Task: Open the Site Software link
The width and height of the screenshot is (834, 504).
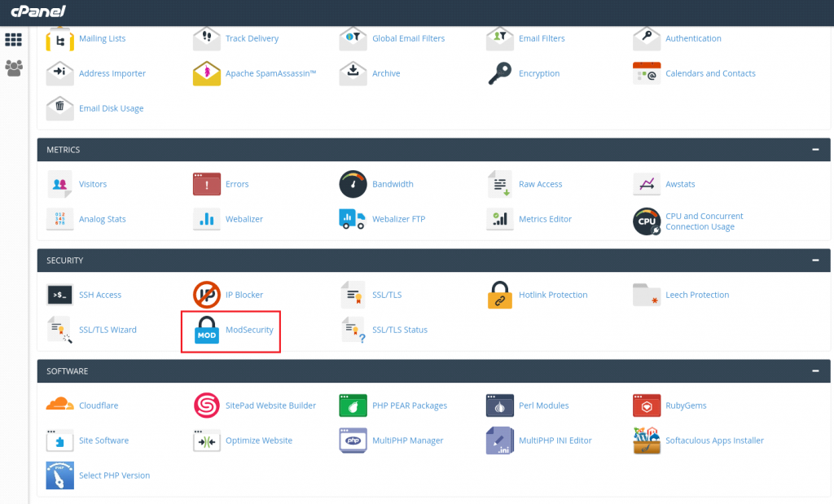Action: (x=103, y=440)
